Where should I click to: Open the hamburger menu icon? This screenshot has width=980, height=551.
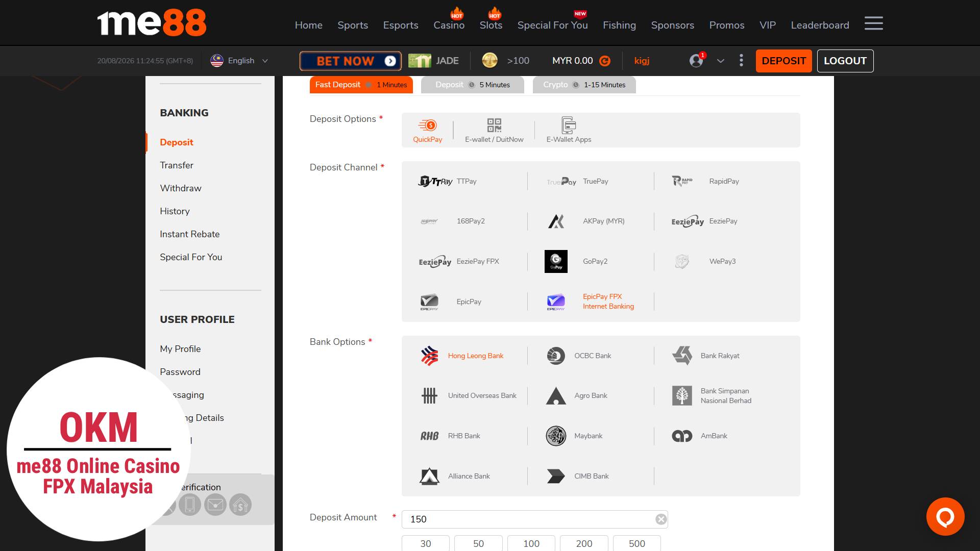tap(873, 23)
